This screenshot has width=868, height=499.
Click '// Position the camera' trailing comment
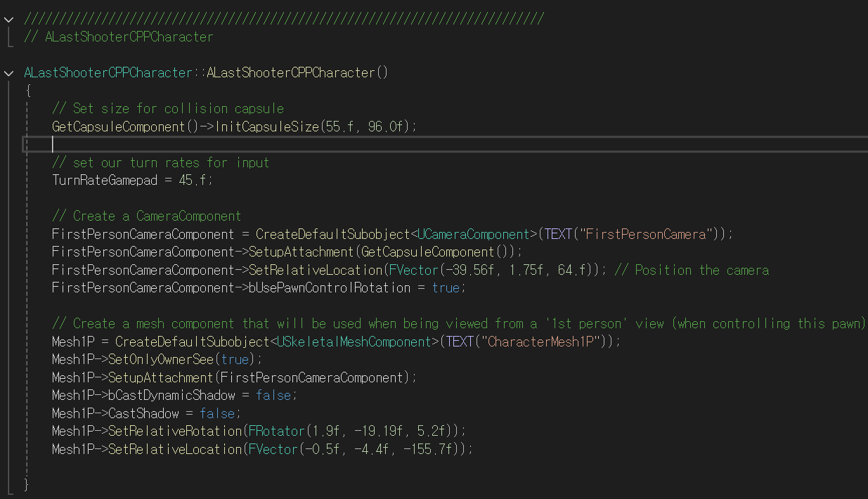coord(692,270)
